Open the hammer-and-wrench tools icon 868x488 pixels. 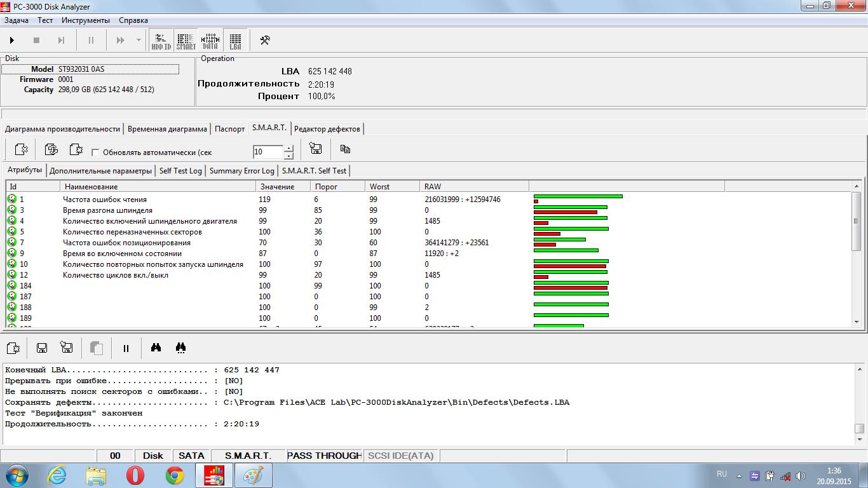click(x=265, y=40)
